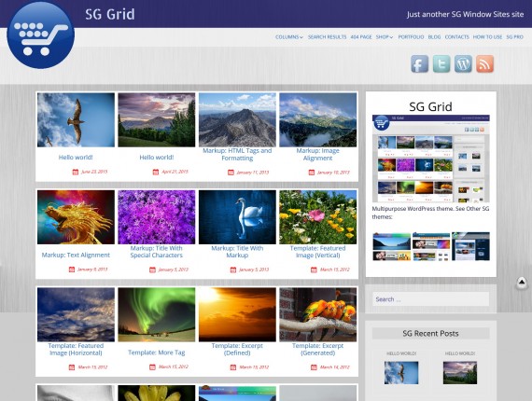Click the WordPress social icon

tap(463, 63)
